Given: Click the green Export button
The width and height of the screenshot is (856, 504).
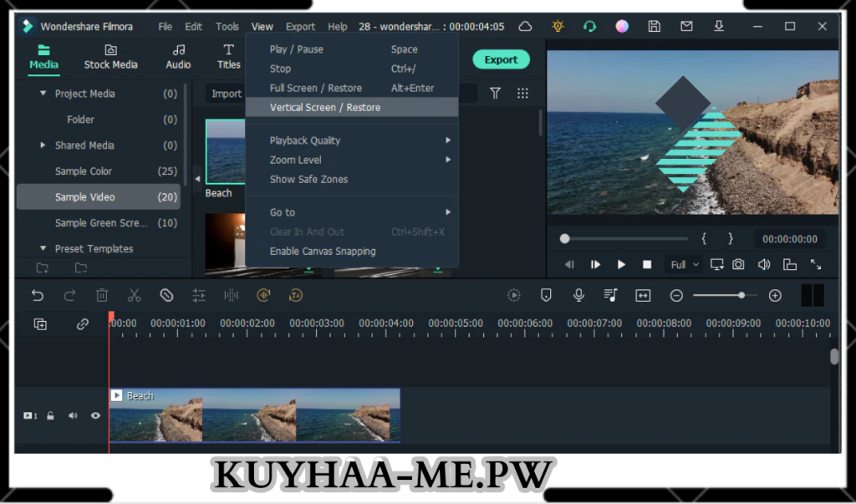Looking at the screenshot, I should [502, 59].
